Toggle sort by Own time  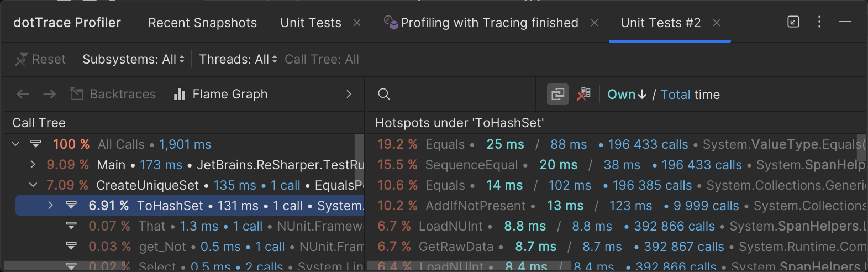[627, 95]
